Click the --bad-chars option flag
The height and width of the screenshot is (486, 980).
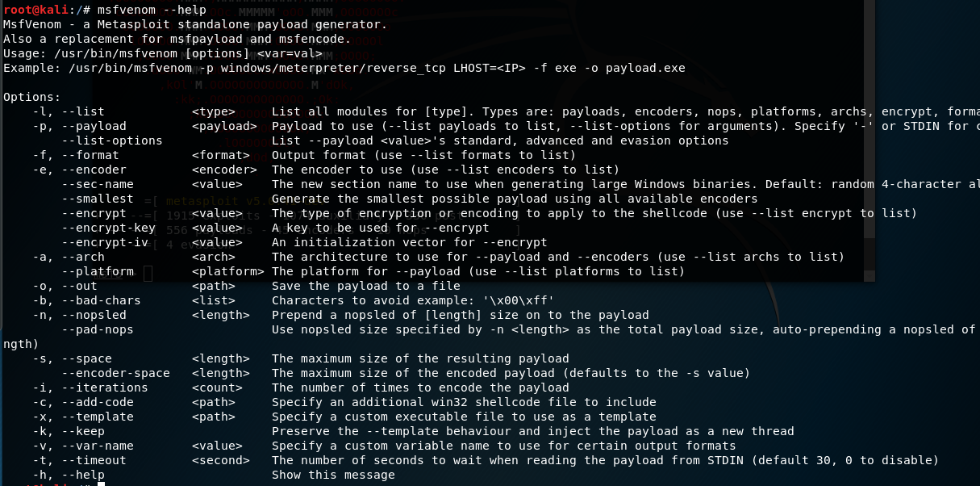[101, 300]
